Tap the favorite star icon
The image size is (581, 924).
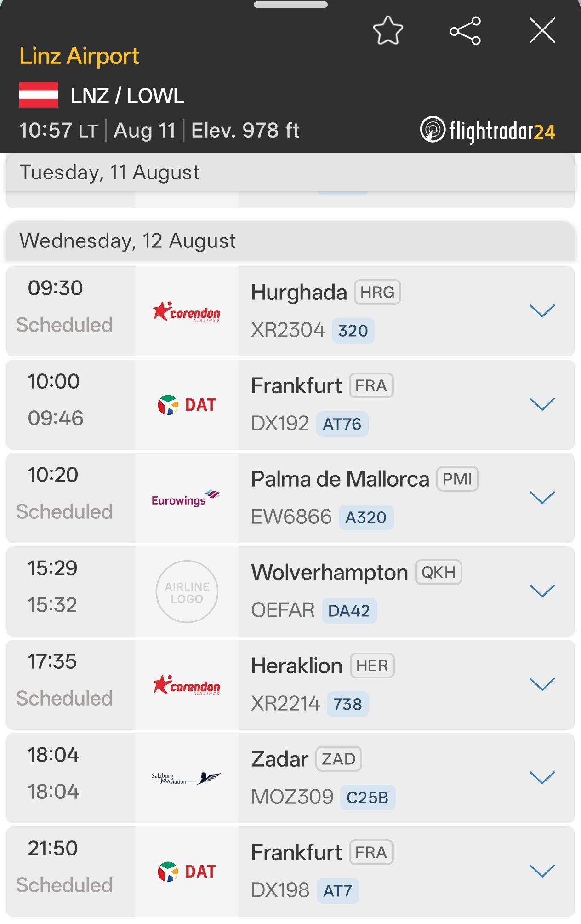click(x=388, y=30)
